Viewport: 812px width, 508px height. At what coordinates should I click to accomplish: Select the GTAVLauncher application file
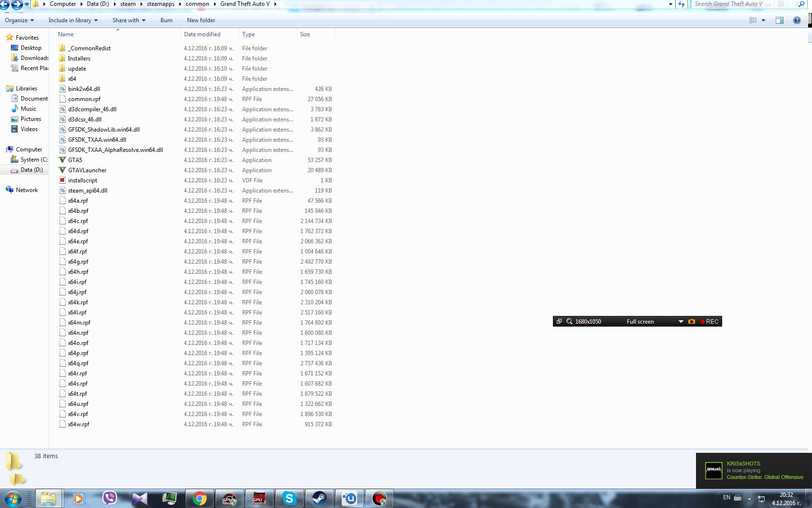pyautogui.click(x=87, y=170)
